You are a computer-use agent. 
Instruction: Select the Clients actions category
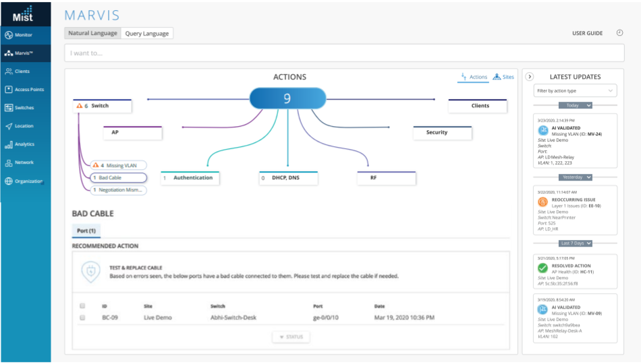point(478,106)
